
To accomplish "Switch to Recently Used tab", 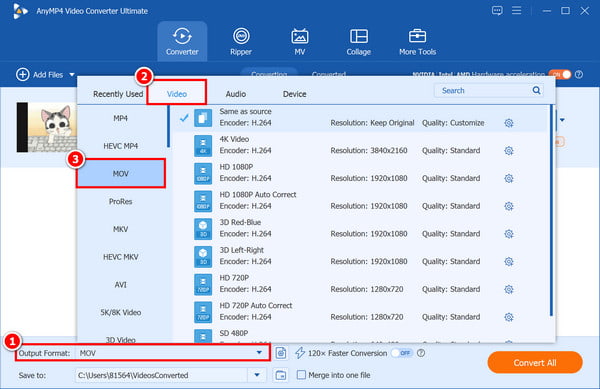I will pyautogui.click(x=118, y=94).
